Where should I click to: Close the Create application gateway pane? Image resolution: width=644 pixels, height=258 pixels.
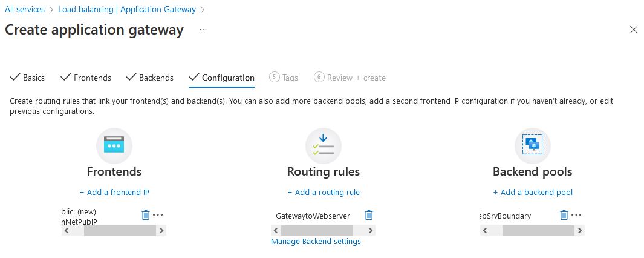pos(634,30)
